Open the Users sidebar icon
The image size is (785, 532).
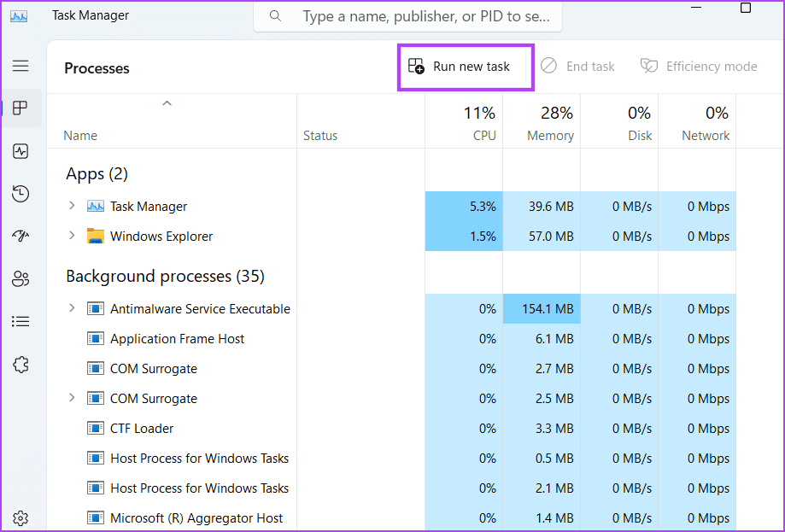[21, 278]
